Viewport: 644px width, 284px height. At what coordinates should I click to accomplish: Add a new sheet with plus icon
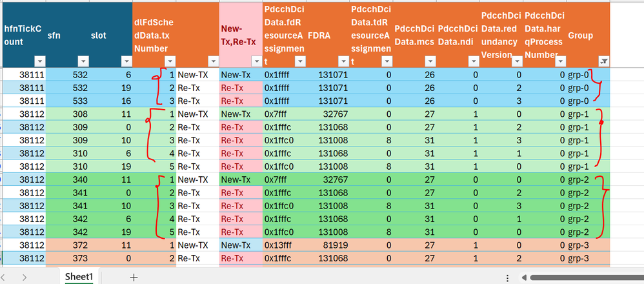[x=134, y=278]
